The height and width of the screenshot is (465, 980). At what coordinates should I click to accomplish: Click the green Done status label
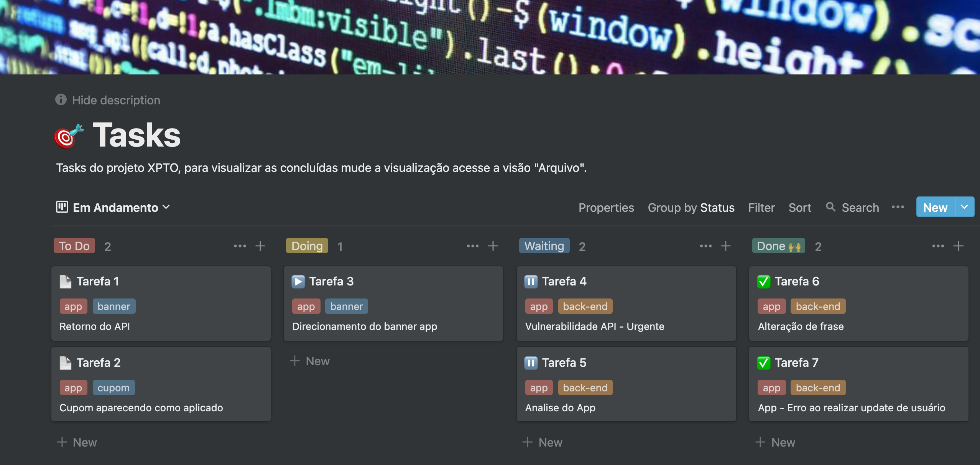pos(778,246)
